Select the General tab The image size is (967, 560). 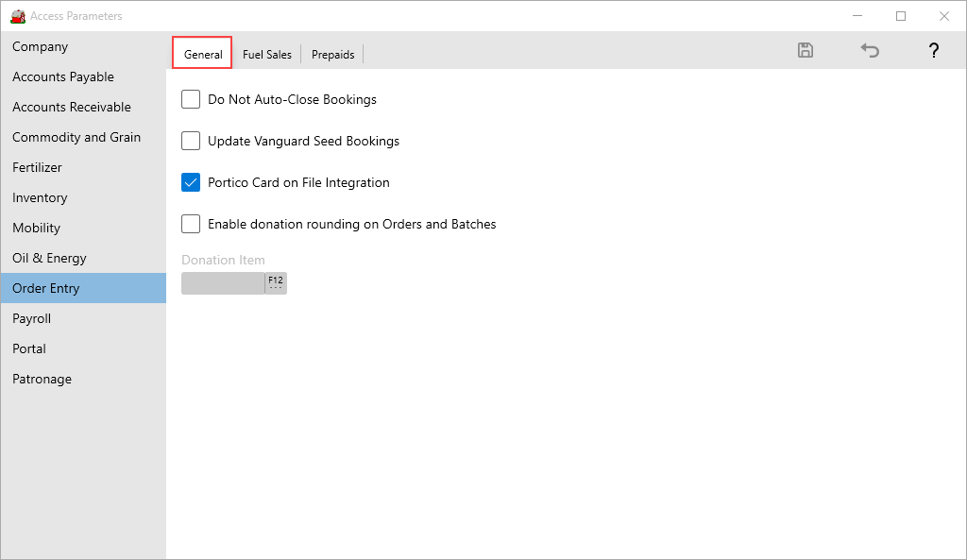(203, 55)
